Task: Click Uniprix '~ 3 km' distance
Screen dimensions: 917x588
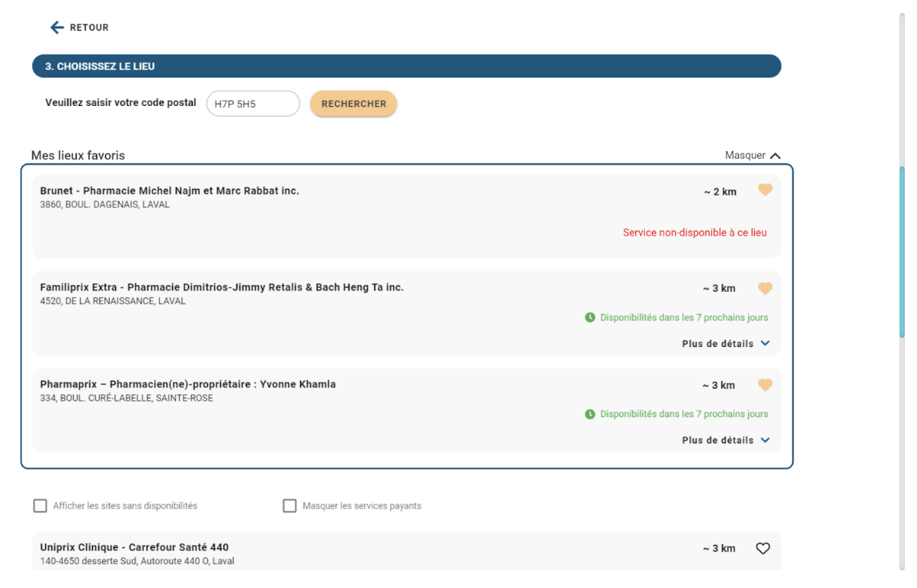Action: [x=720, y=548]
